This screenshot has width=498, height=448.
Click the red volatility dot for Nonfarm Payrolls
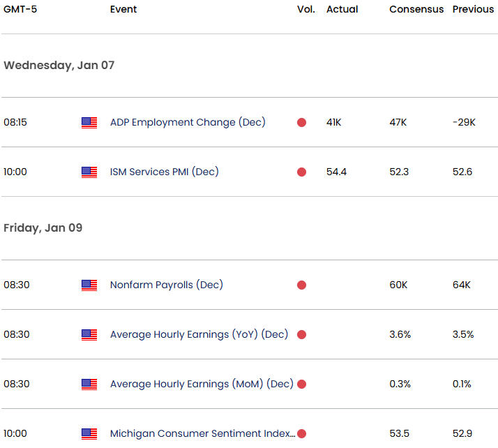(x=301, y=285)
